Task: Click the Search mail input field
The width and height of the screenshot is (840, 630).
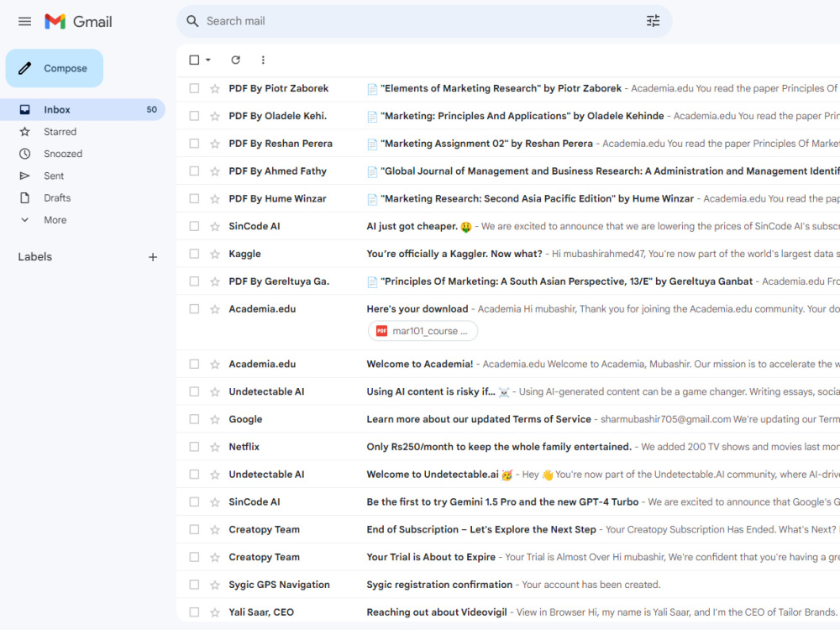Action: coord(423,21)
